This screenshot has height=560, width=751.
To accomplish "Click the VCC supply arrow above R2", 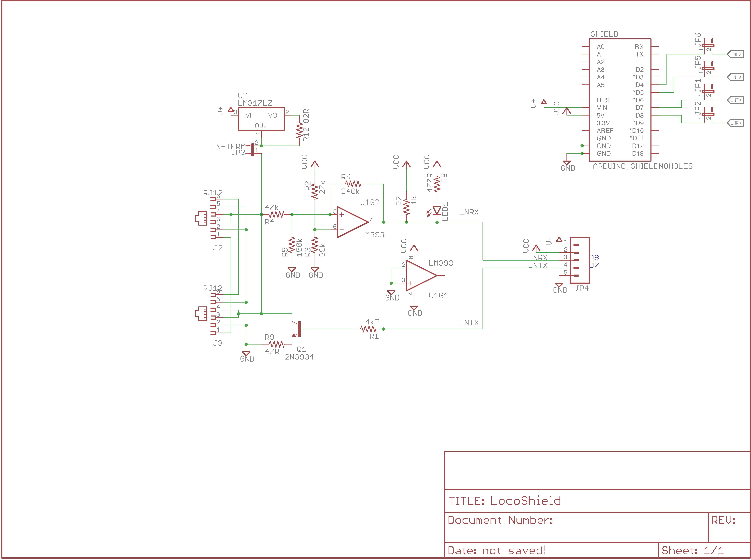I will click(315, 164).
